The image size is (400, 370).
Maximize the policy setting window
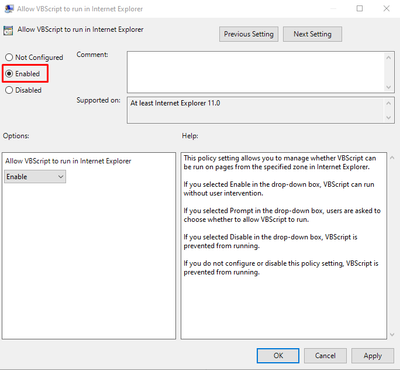coord(360,8)
